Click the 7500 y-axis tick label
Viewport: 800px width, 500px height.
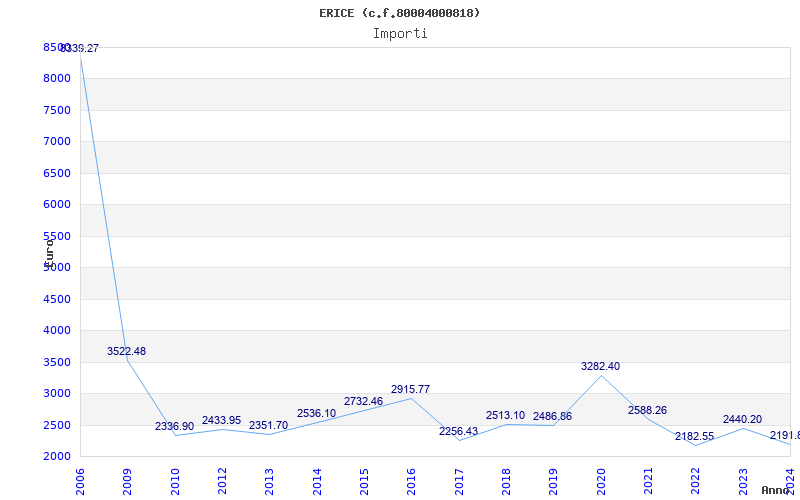click(x=57, y=110)
